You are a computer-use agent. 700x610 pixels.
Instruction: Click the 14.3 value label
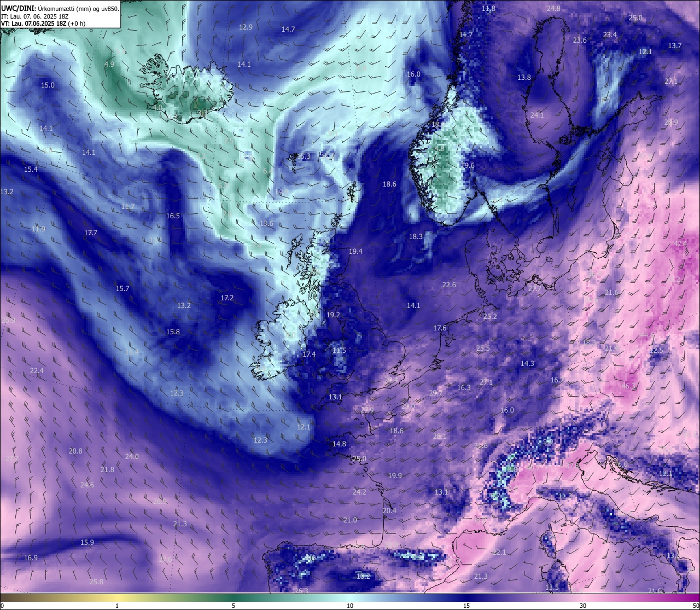[x=527, y=364]
